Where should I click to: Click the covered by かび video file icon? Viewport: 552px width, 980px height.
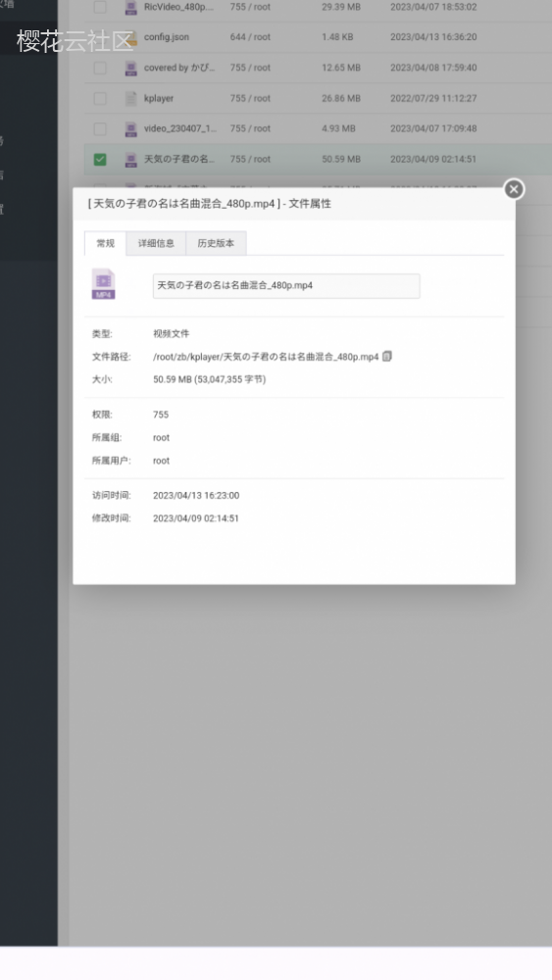pyautogui.click(x=130, y=68)
